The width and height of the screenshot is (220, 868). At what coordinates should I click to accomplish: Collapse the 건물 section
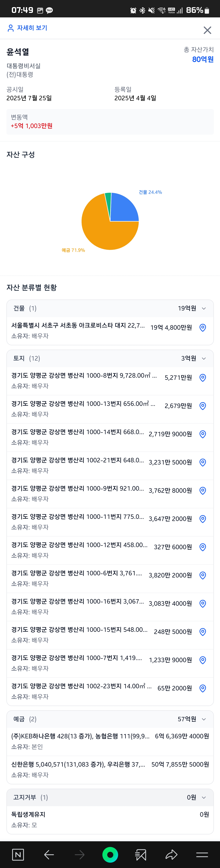coord(204,308)
